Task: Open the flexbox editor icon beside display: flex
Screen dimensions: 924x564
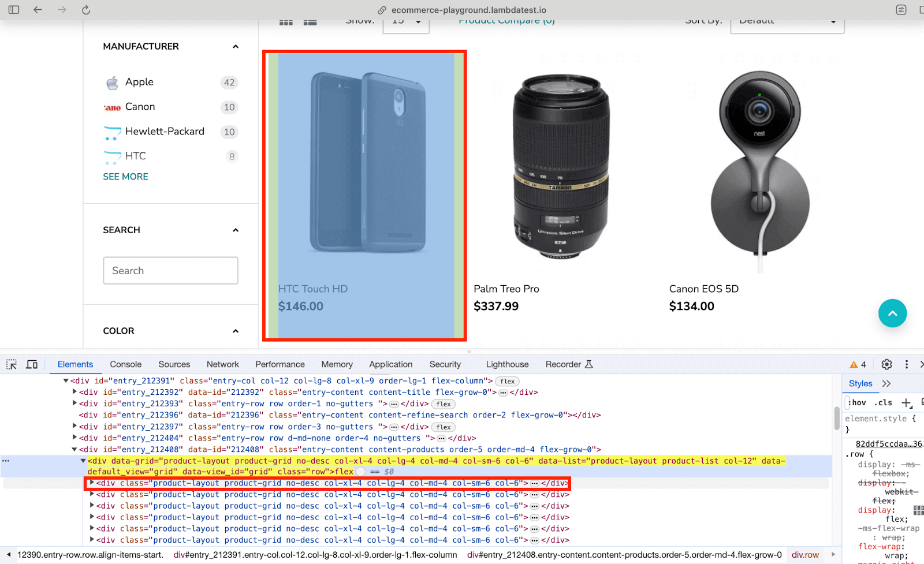Action: (918, 510)
